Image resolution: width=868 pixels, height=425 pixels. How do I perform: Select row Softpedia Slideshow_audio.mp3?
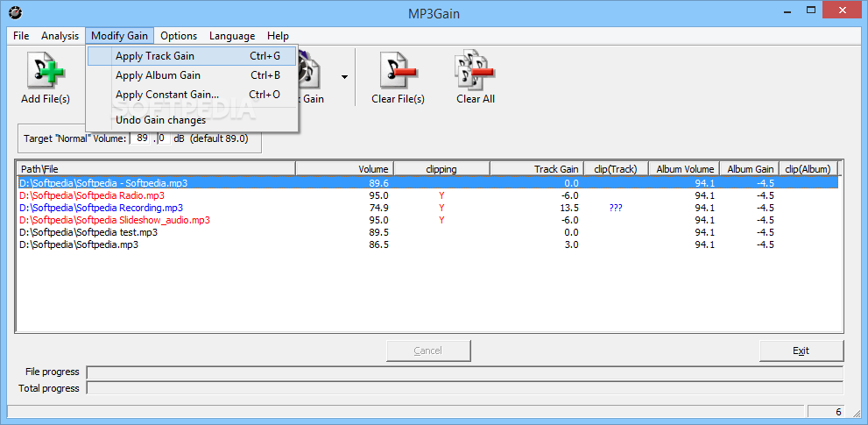point(428,220)
